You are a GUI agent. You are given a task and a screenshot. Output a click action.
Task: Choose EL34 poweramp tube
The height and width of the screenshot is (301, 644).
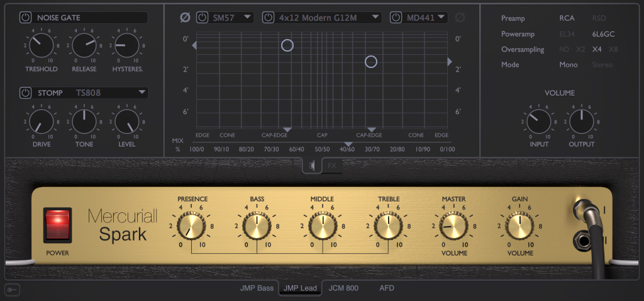tap(567, 34)
